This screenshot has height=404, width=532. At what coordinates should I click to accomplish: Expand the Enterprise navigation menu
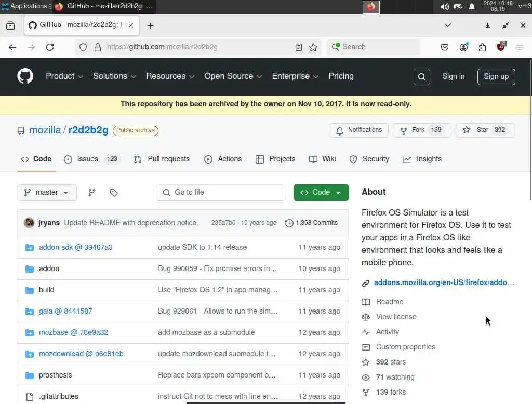295,76
